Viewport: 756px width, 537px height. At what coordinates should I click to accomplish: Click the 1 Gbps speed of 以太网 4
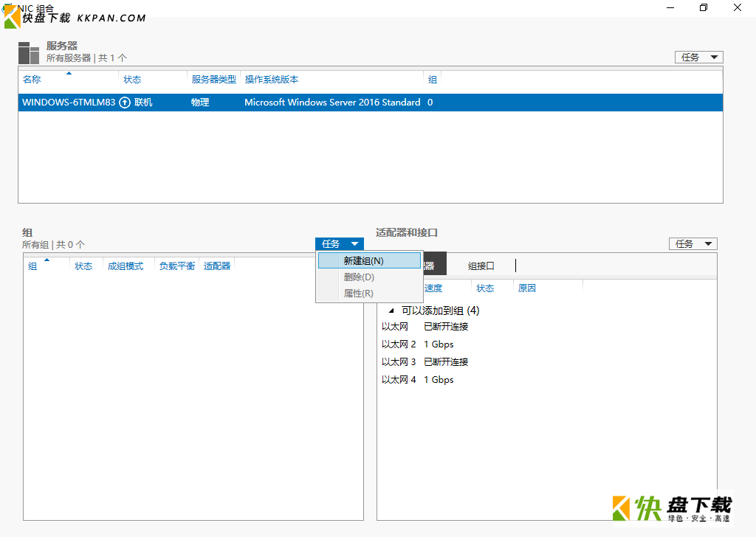click(439, 379)
